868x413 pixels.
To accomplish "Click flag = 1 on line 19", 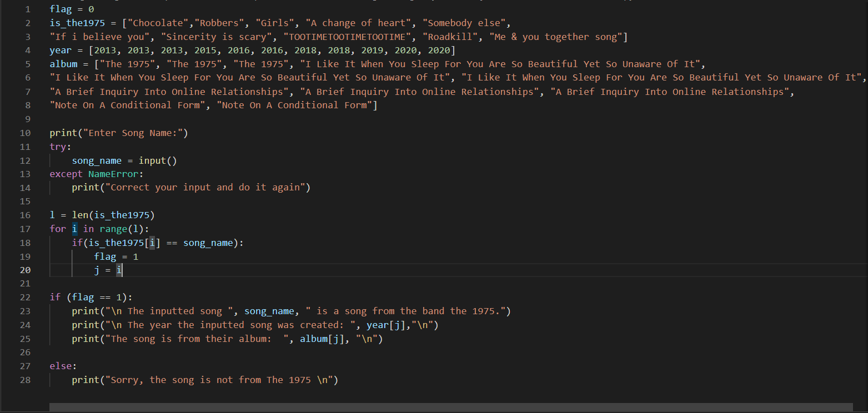I will pos(116,256).
